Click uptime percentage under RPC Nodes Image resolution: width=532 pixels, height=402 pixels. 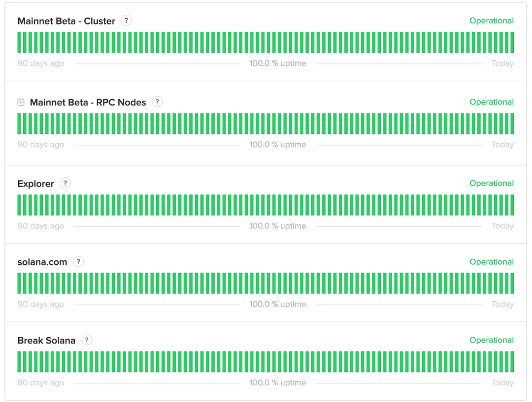pyautogui.click(x=277, y=145)
